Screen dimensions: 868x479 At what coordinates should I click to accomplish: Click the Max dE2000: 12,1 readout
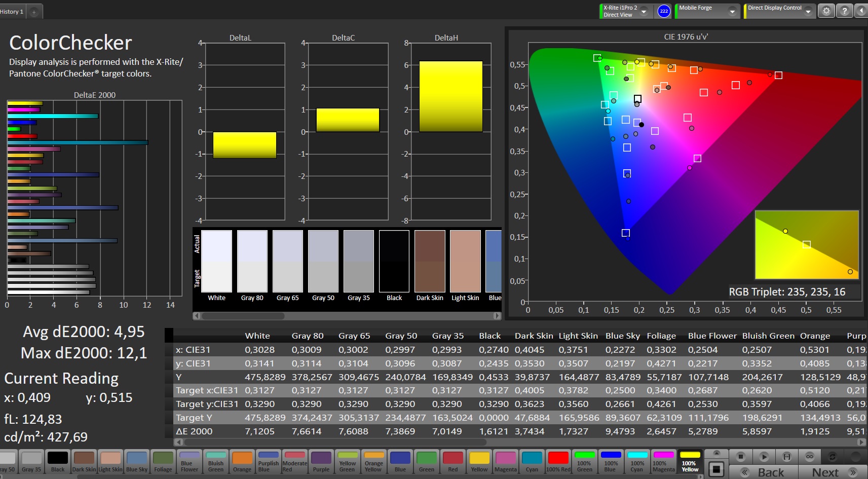(x=84, y=353)
